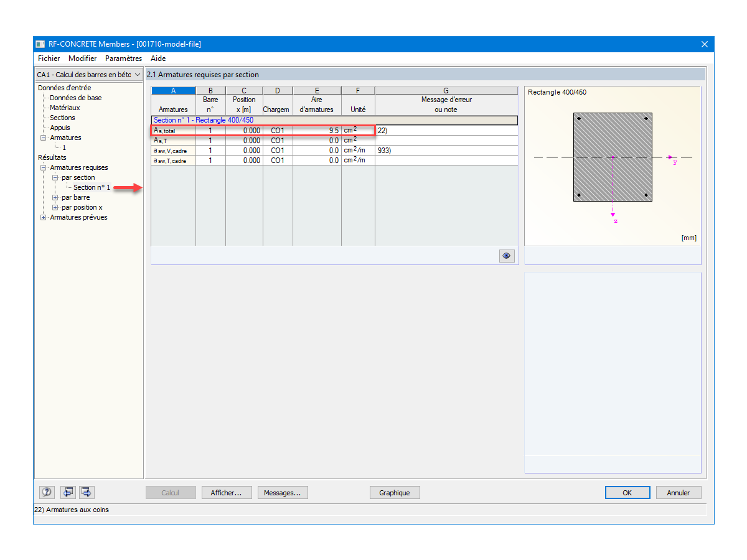Viewport: 747px width, 560px height.
Task: Select the As,total row cell
Action: click(x=173, y=131)
